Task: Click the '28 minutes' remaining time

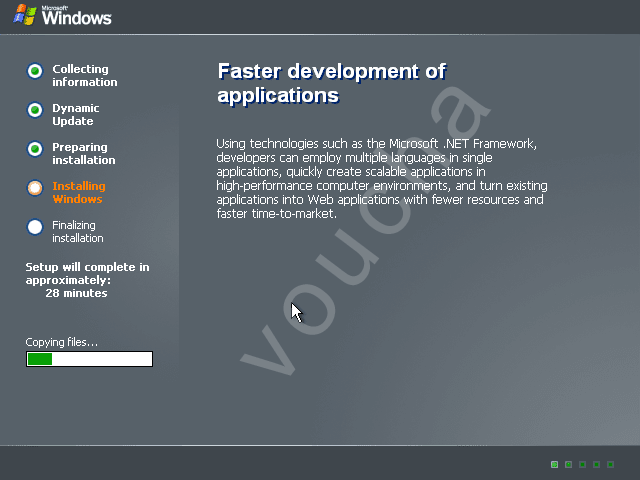Action: [76, 293]
